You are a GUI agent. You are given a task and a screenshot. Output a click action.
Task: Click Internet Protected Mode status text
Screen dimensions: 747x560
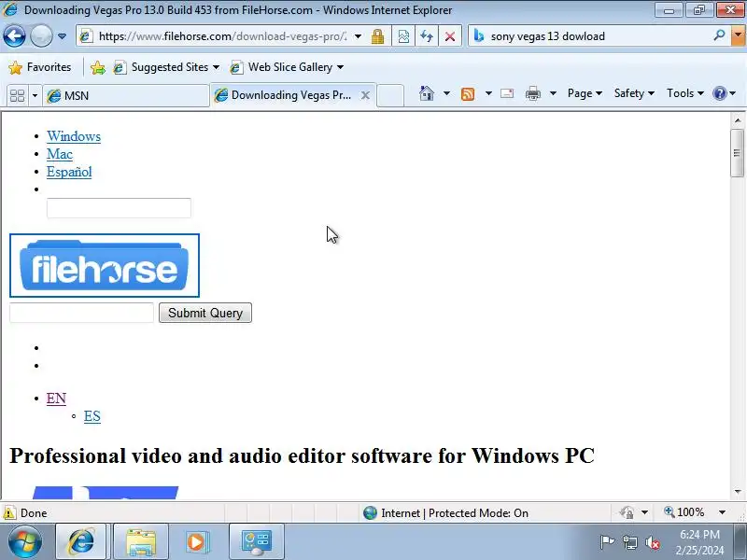(455, 512)
